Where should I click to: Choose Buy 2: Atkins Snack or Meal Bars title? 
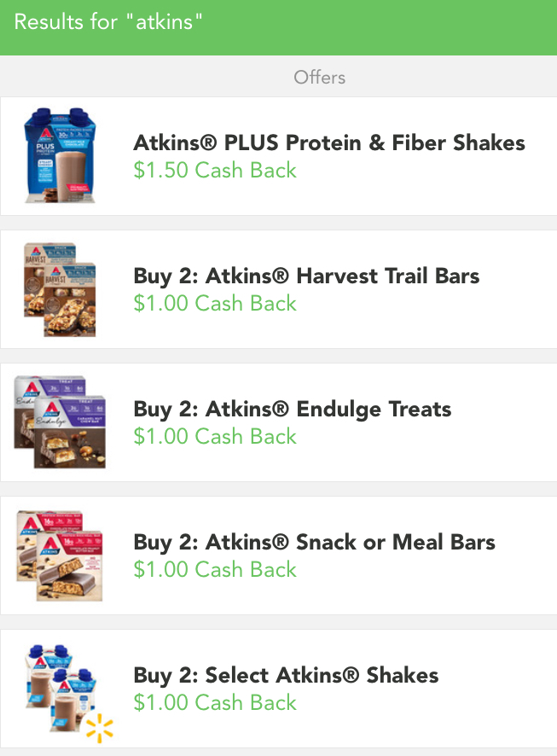pos(314,543)
